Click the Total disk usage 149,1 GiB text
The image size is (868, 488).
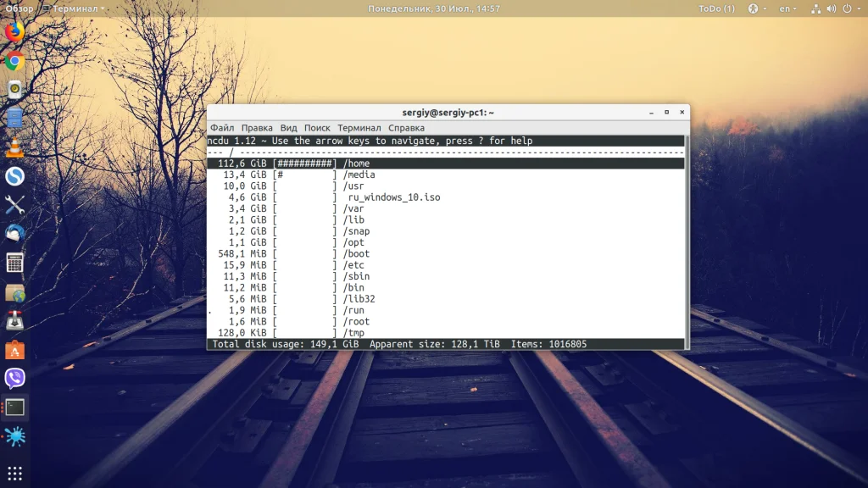click(x=286, y=344)
